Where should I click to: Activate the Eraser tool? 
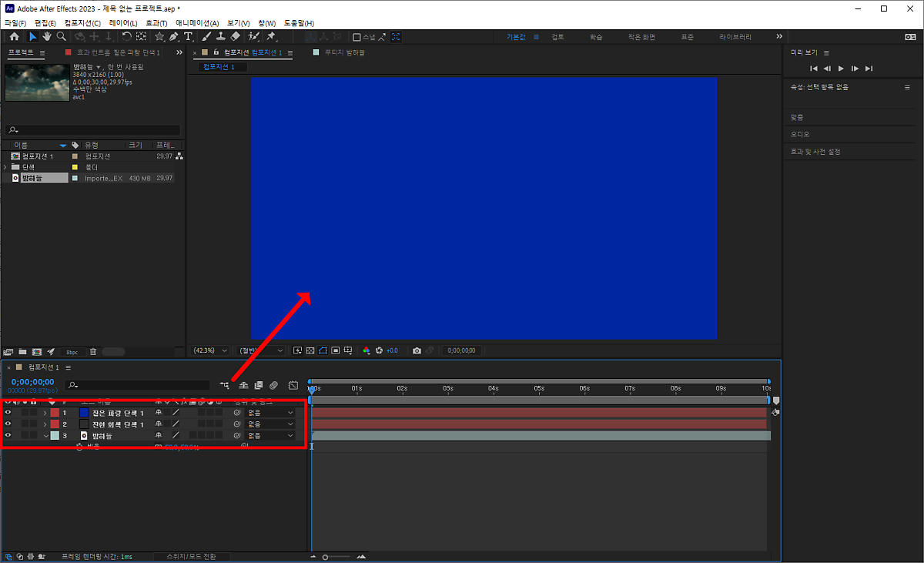click(236, 36)
